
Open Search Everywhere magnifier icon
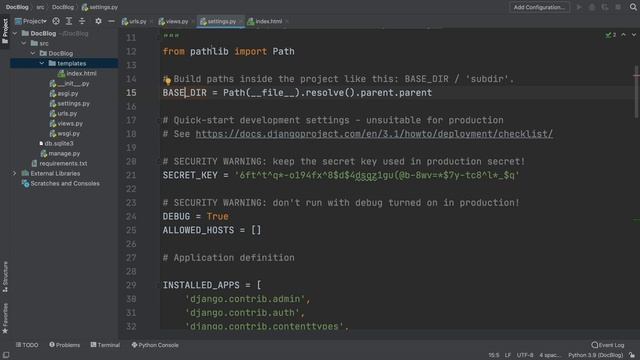(633, 7)
